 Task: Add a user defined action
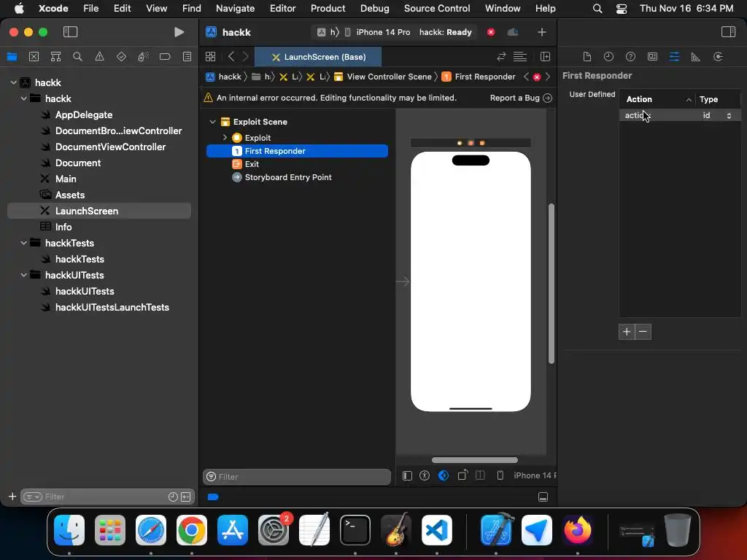[x=627, y=332]
